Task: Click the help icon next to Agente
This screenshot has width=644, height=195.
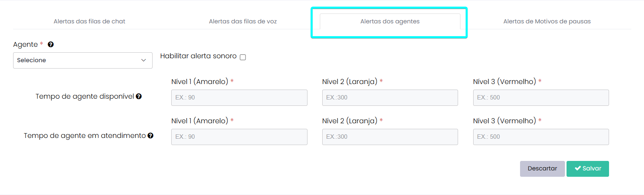Action: [x=50, y=44]
